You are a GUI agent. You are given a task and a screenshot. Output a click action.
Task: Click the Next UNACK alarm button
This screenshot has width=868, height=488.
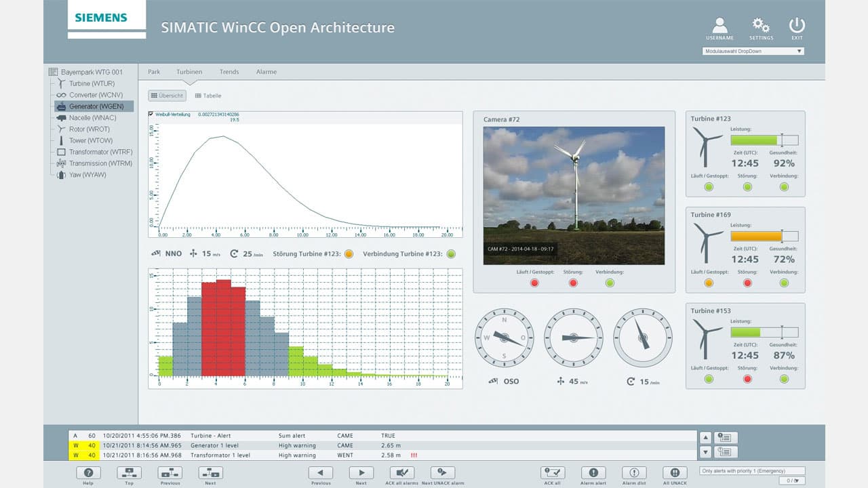(x=441, y=472)
